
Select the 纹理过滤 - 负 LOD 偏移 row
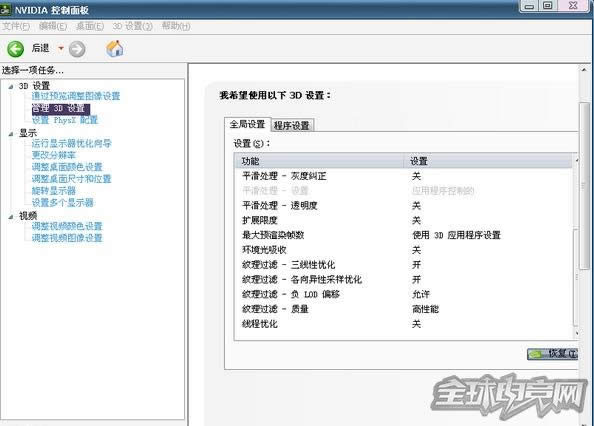coord(403,294)
